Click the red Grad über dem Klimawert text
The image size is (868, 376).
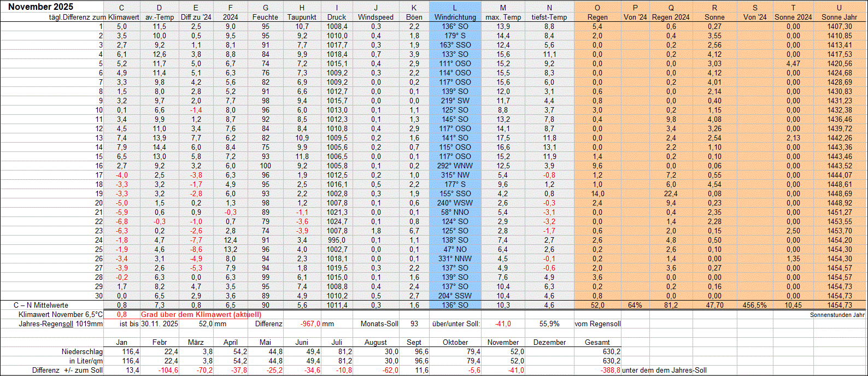(201, 314)
